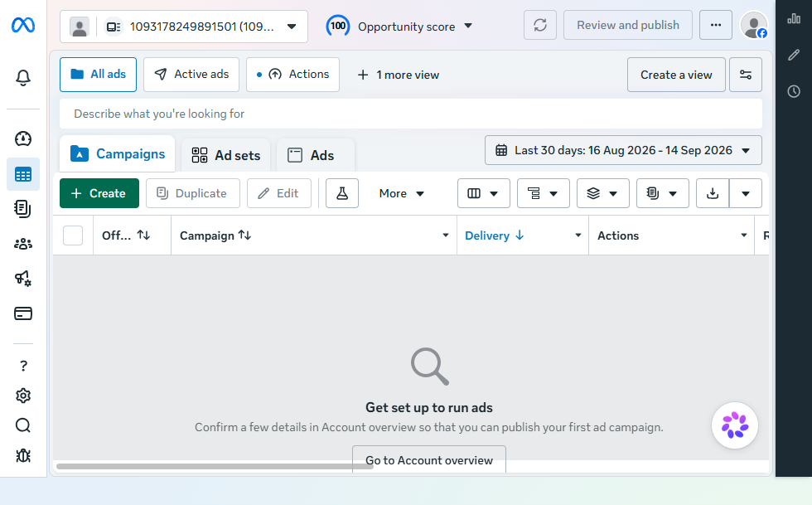Open the More actions dropdown
The image size is (812, 505).
401,193
